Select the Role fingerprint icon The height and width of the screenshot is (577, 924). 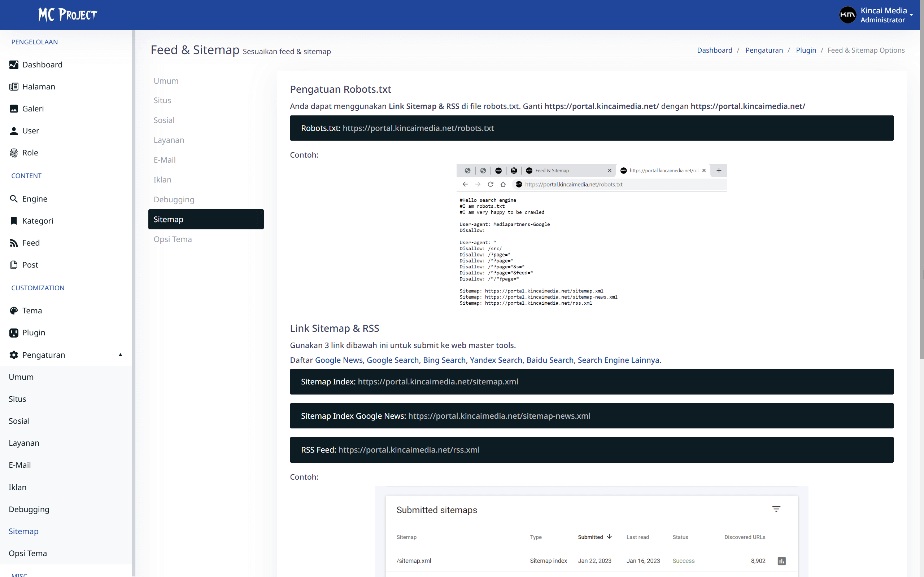pos(14,152)
